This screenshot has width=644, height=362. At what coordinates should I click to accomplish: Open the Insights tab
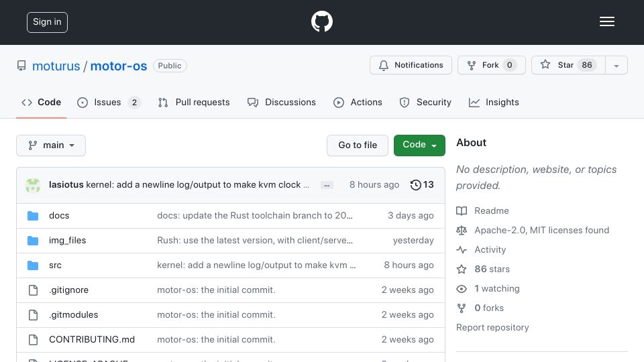point(494,103)
